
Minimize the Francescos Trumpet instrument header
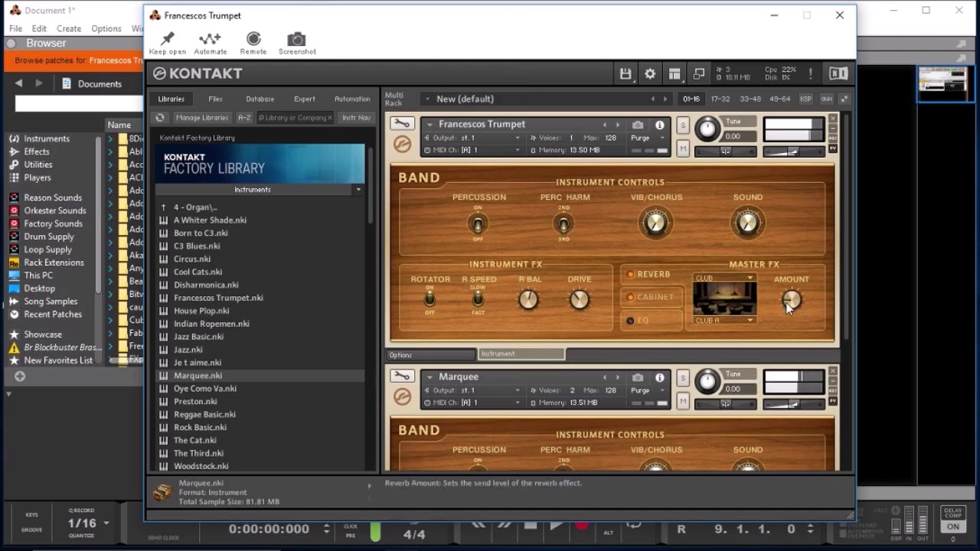pos(833,129)
